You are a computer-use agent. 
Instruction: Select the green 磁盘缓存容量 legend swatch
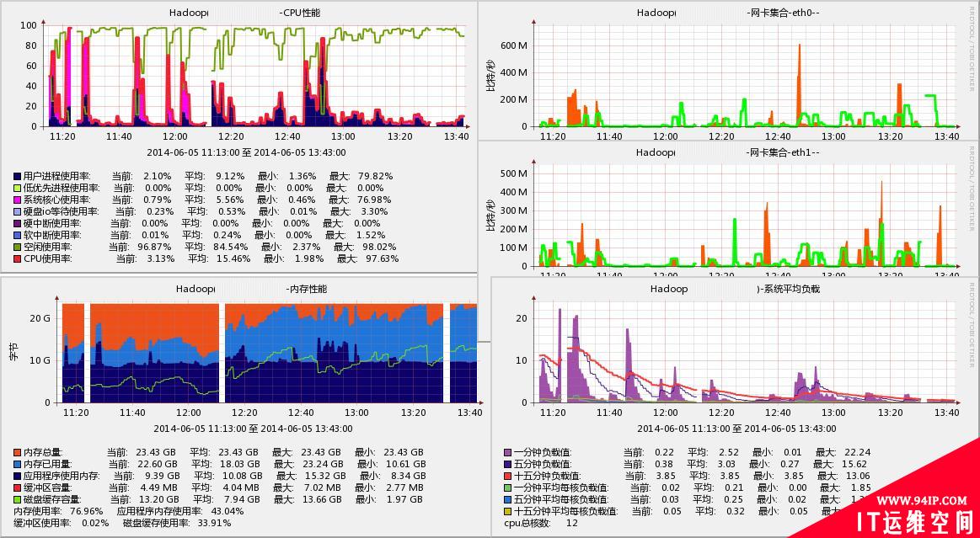tap(17, 499)
